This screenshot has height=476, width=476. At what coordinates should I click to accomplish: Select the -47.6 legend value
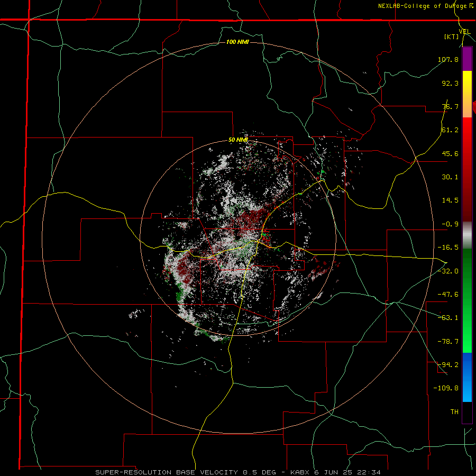[x=448, y=295]
